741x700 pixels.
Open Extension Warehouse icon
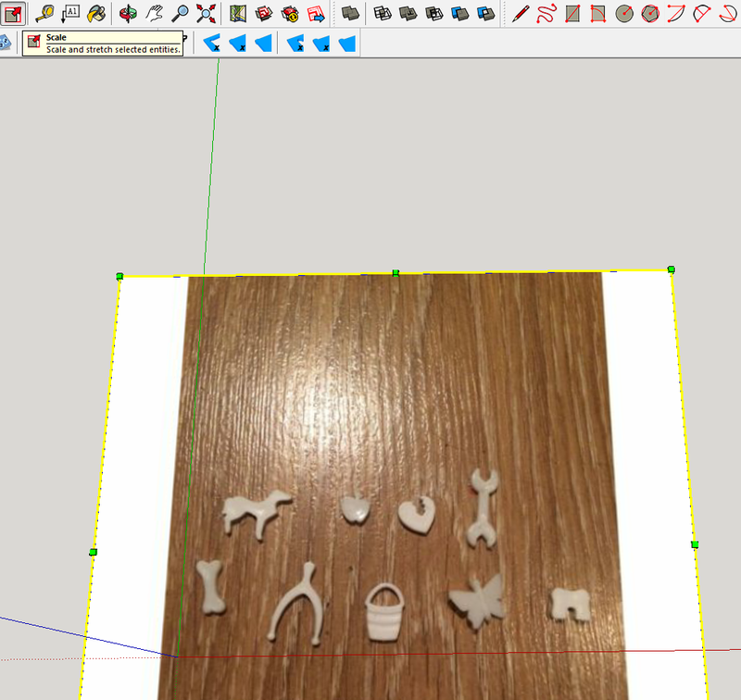click(290, 14)
